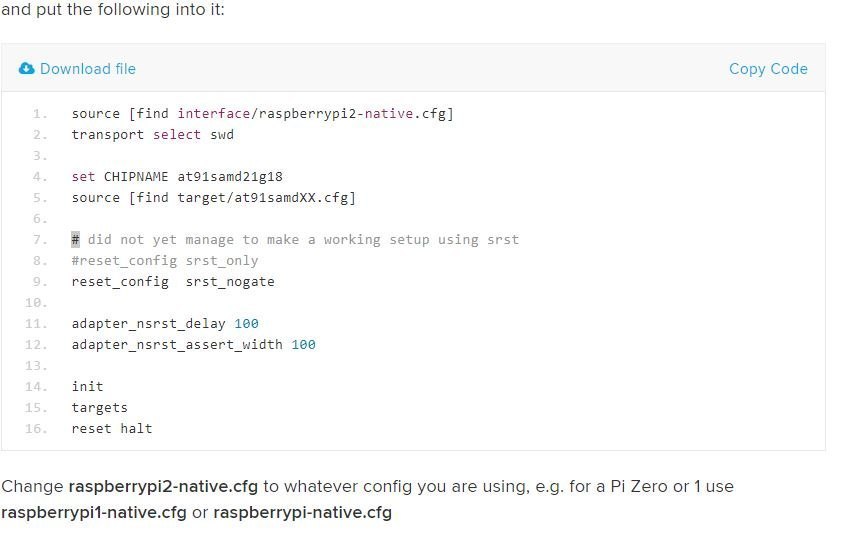
Task: Click line number 16 in gutter
Action: pos(36,428)
